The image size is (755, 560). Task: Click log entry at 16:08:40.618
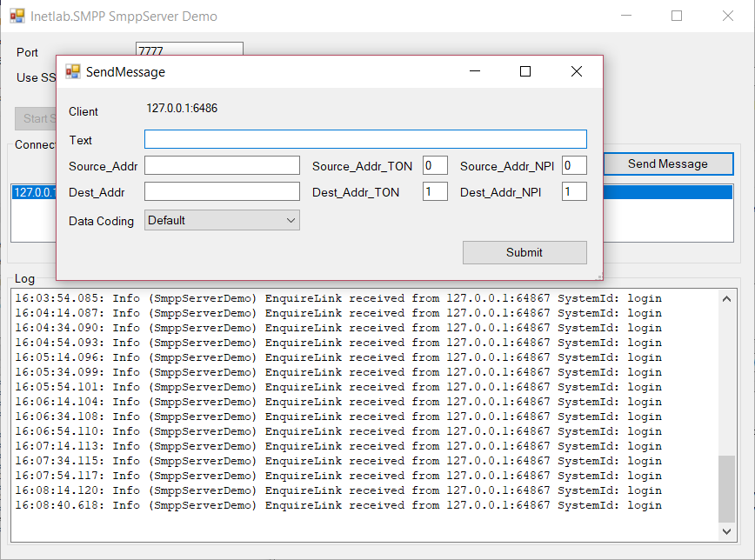tap(338, 505)
